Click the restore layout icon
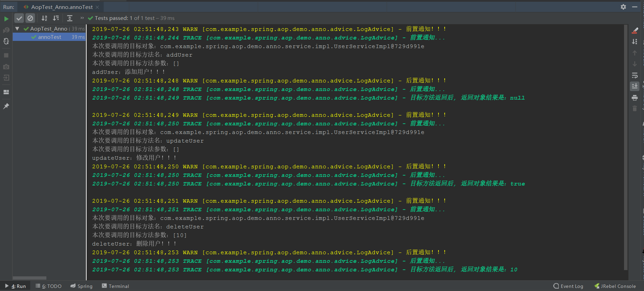The image size is (644, 291). (6, 92)
